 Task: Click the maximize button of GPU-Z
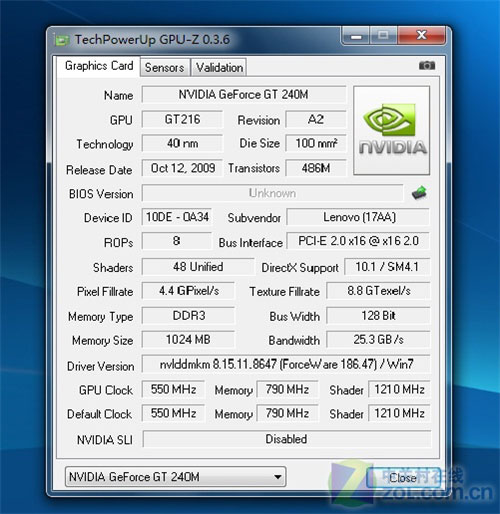point(383,36)
